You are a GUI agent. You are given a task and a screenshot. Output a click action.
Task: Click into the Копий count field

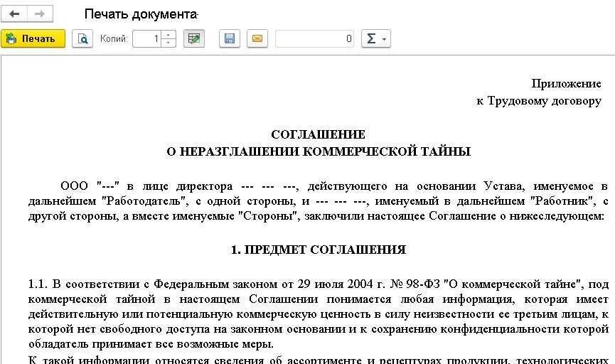click(147, 39)
